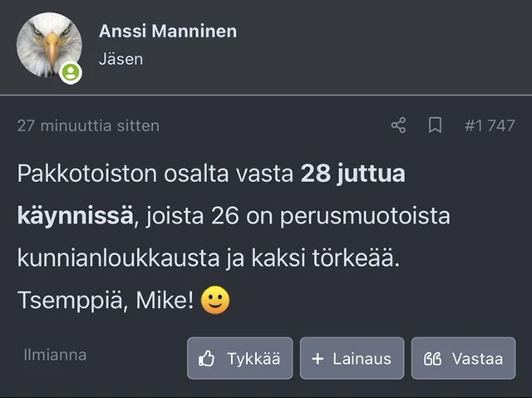Click the quotation marks icon in Vastaa

pyautogui.click(x=432, y=359)
